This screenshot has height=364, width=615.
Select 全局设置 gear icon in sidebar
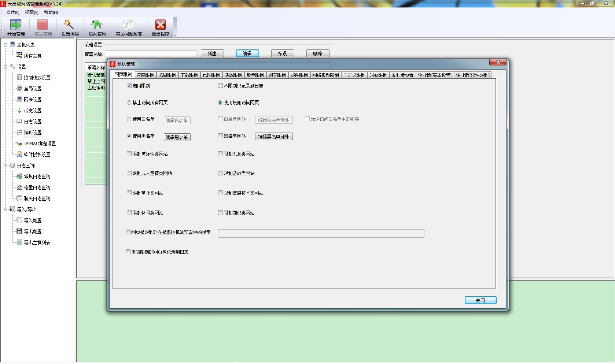click(19, 88)
